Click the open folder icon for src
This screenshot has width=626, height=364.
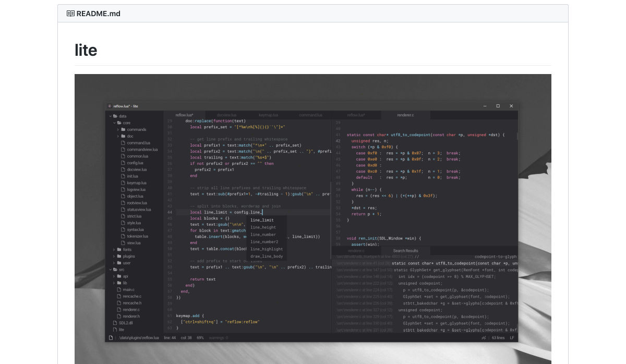click(x=115, y=270)
